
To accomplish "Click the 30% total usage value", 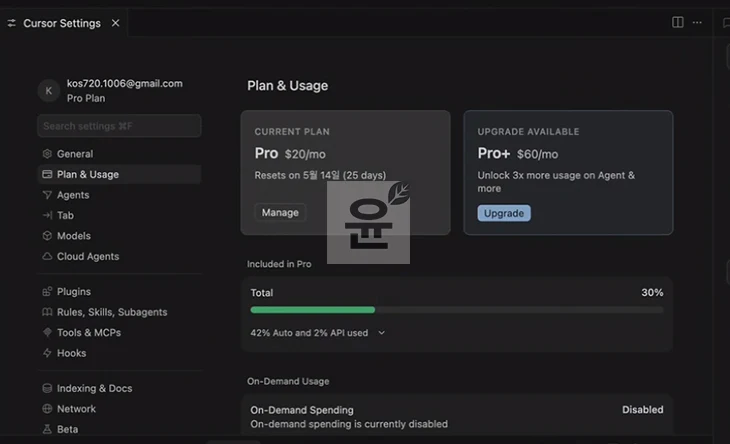I will point(652,292).
